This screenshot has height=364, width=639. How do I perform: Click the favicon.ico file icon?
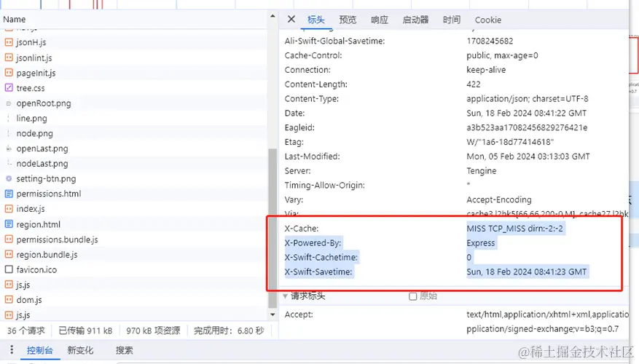(9, 269)
